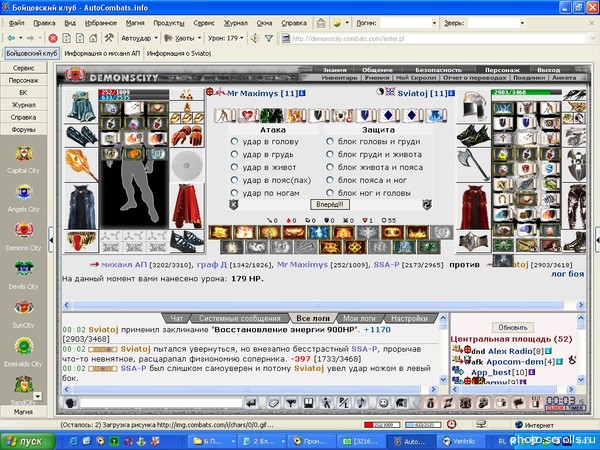This screenshot has width=600, height=450.
Task: Switch to tab 'Информация о михаил АП'
Action: point(102,54)
